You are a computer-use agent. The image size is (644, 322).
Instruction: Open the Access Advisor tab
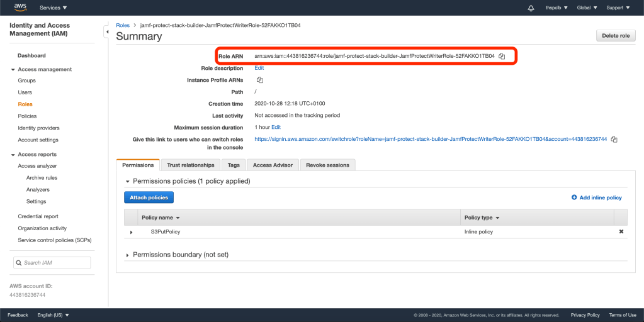pyautogui.click(x=273, y=165)
